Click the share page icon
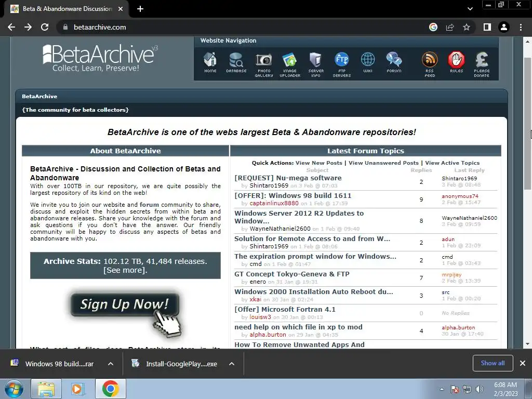 pos(450,27)
